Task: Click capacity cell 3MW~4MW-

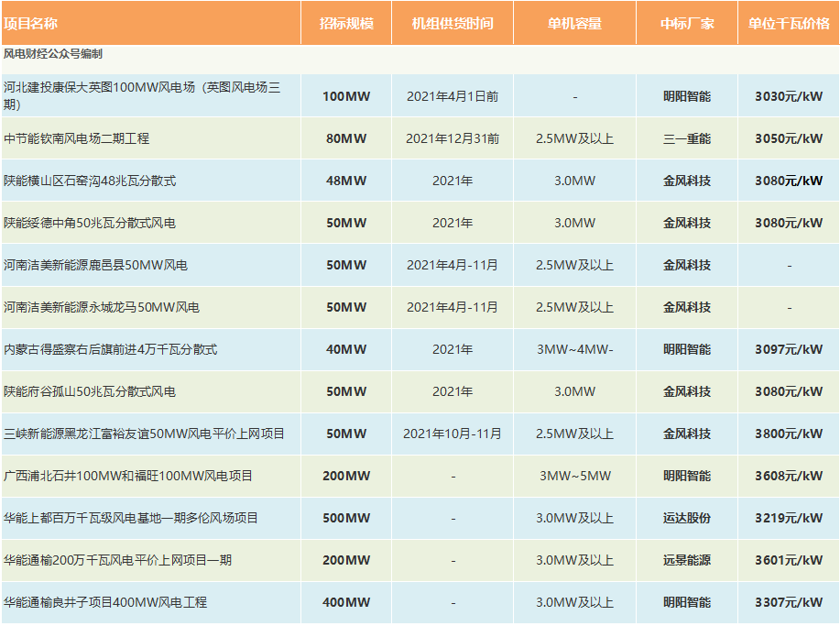Action: [575, 349]
